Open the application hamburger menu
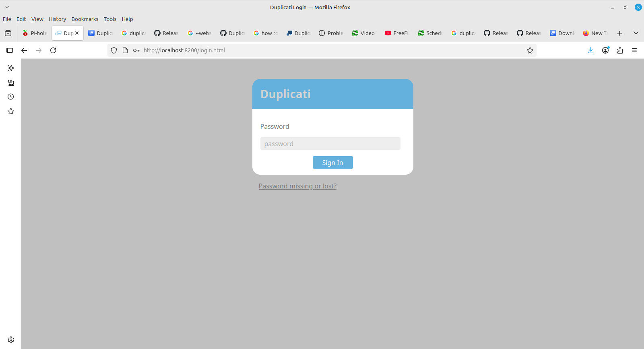Image resolution: width=644 pixels, height=349 pixels. pos(634,50)
